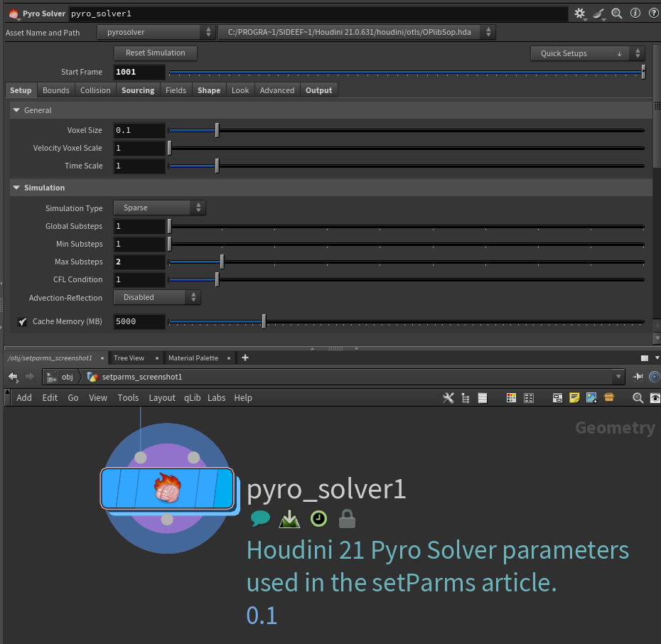
Task: Switch to the Look tab
Action: click(240, 90)
